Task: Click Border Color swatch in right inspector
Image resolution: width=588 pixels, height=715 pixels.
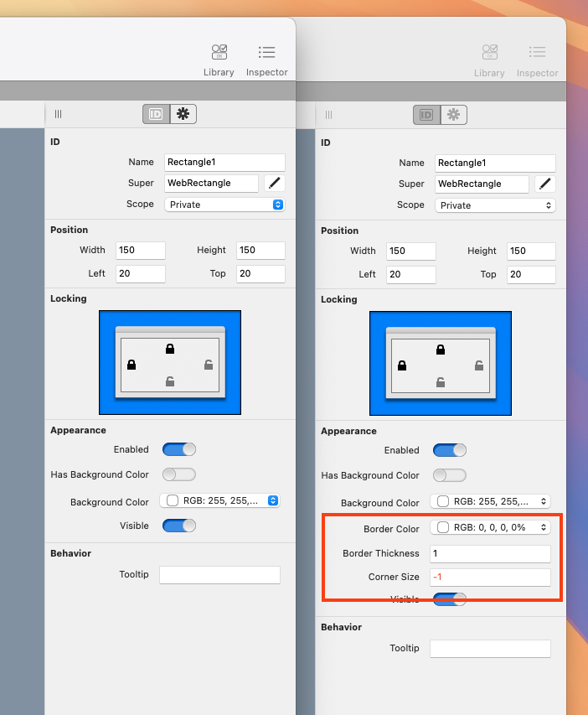Action: (x=443, y=527)
